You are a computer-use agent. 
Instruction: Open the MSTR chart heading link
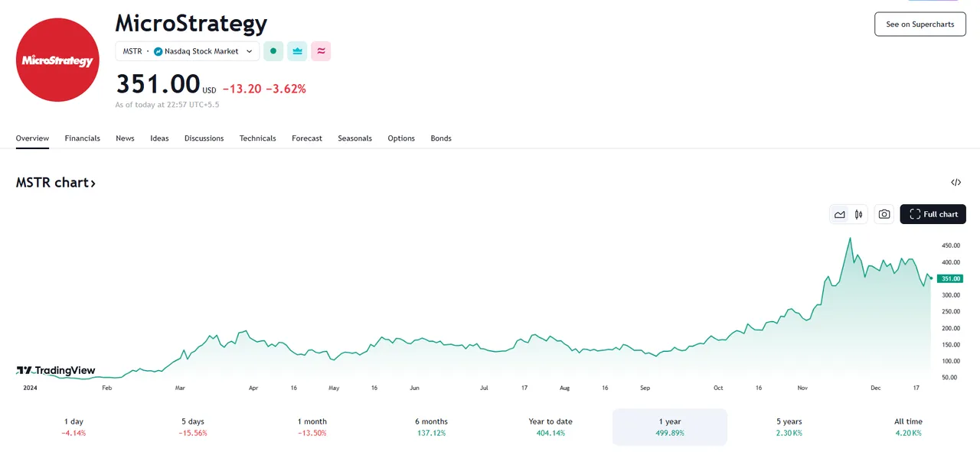point(56,183)
